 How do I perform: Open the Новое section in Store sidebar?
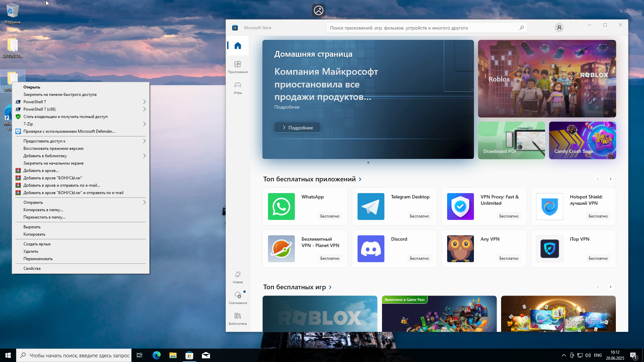238,277
